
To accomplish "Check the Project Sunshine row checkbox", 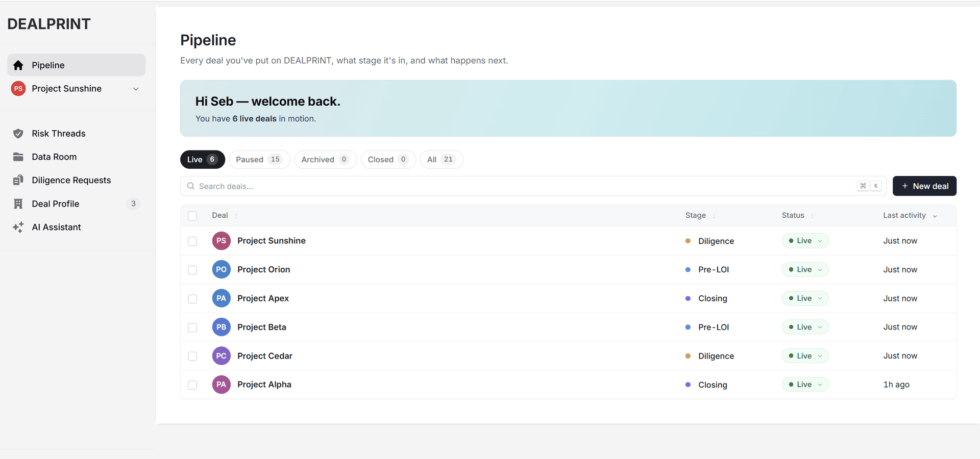I will [x=192, y=241].
